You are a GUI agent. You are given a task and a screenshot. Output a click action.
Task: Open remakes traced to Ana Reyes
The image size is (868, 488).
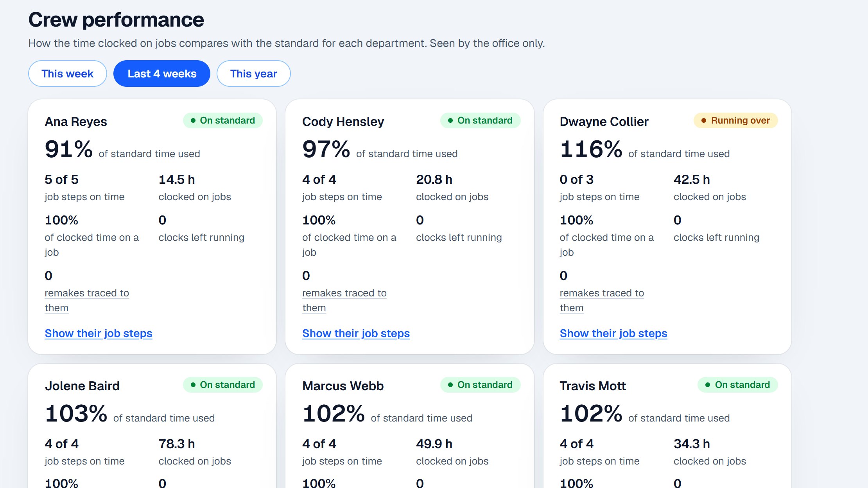pyautogui.click(x=87, y=300)
